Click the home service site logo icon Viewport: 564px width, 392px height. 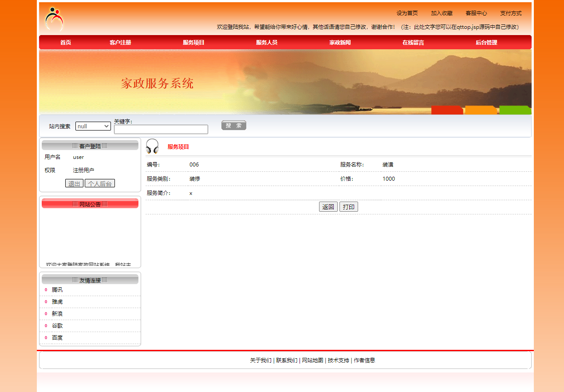[54, 19]
